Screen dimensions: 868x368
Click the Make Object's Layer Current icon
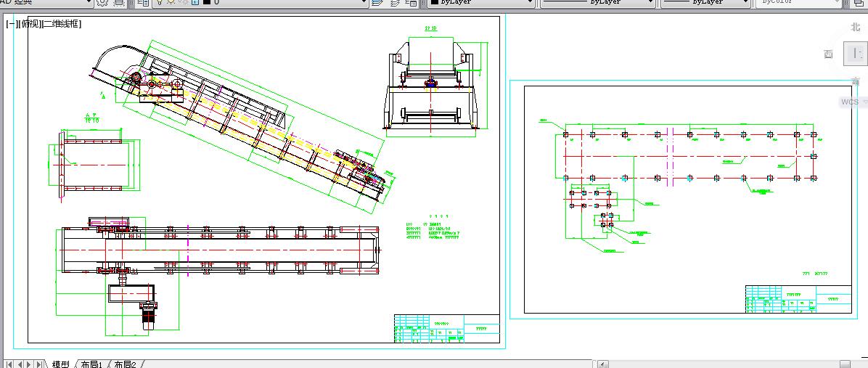coord(377,2)
